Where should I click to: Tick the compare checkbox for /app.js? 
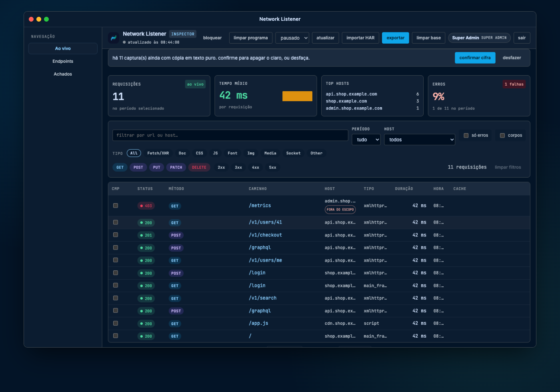pos(116,323)
